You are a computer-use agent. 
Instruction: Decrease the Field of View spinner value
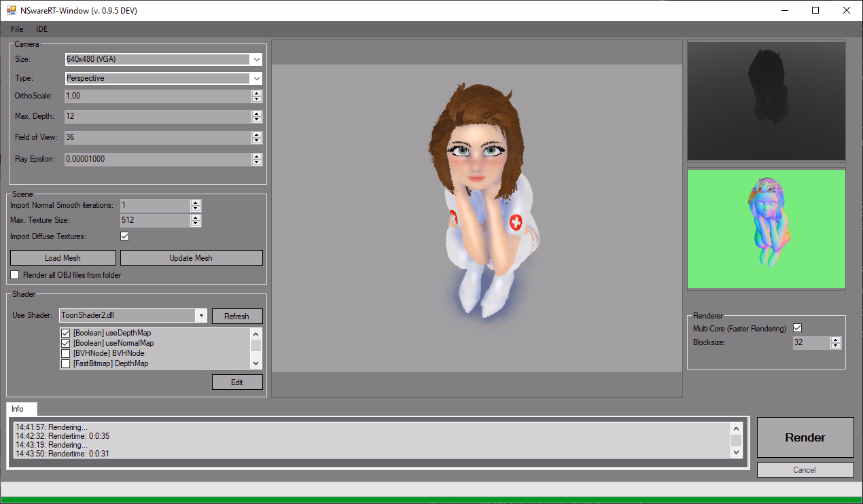256,141
